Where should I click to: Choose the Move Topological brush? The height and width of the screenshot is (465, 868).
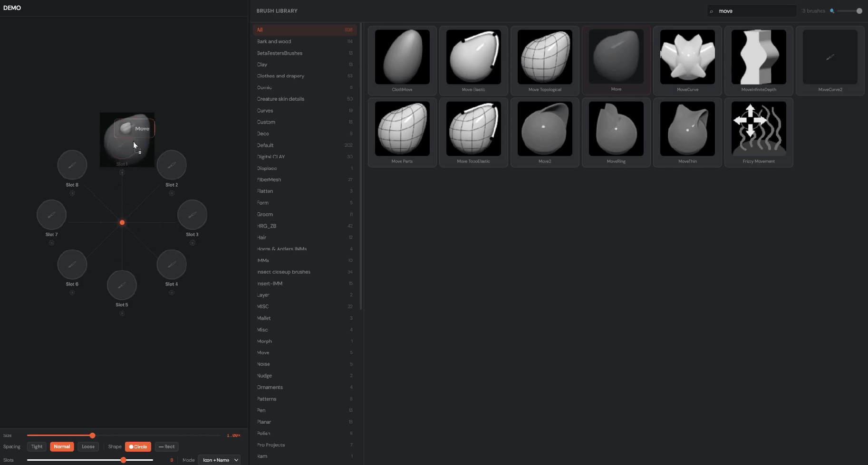pos(545,60)
